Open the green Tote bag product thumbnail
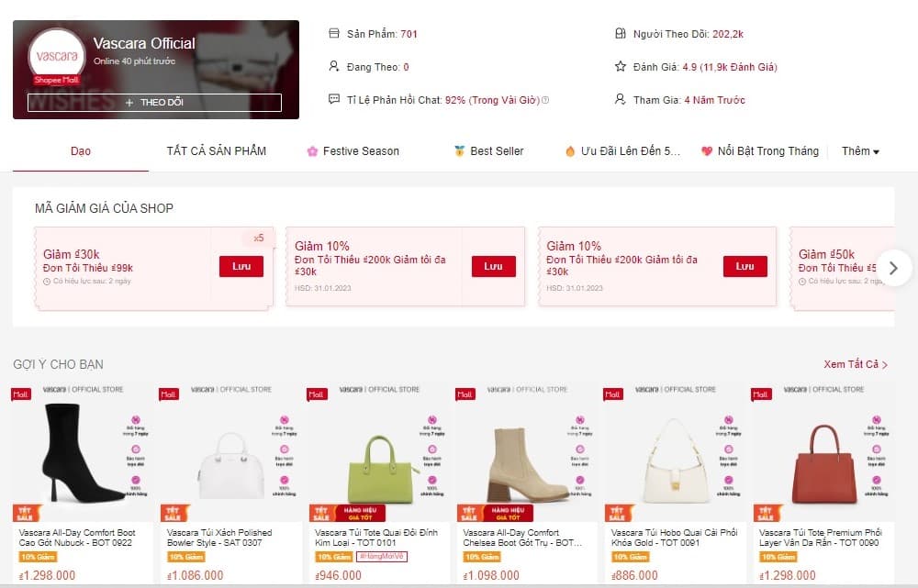Screen dimensions: 918x588 (x=378, y=451)
